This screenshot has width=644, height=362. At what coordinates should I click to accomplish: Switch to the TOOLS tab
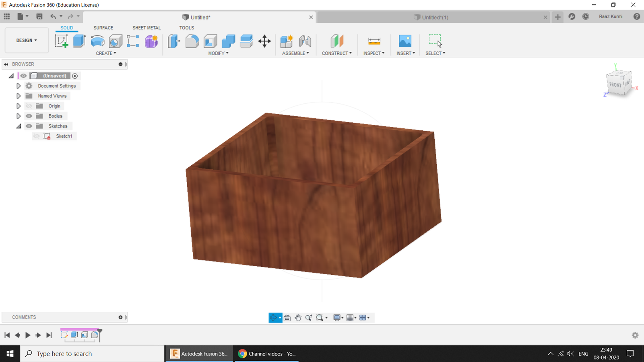click(x=186, y=28)
